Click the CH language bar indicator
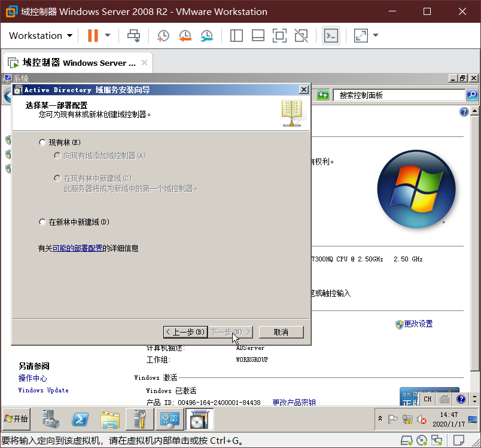The width and height of the screenshot is (481, 448). coord(428,399)
